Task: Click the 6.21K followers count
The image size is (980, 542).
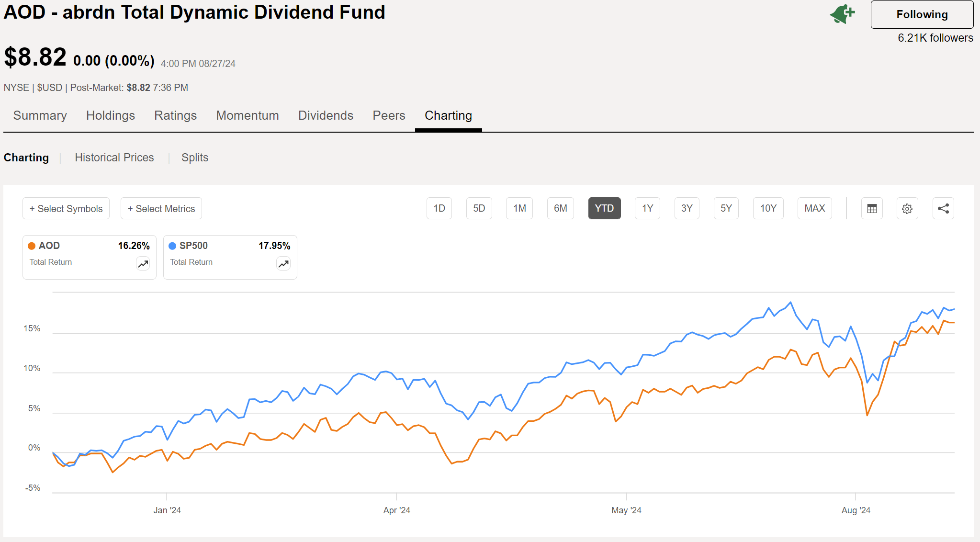Action: pyautogui.click(x=935, y=38)
